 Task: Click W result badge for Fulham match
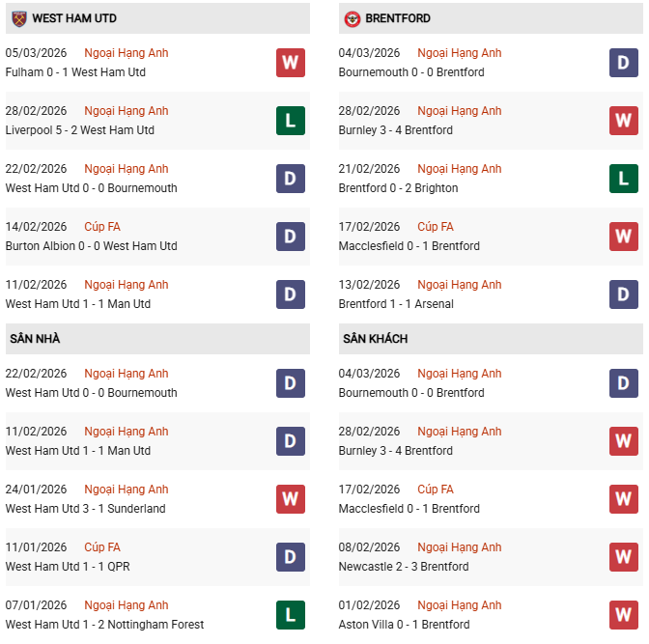pyautogui.click(x=290, y=63)
